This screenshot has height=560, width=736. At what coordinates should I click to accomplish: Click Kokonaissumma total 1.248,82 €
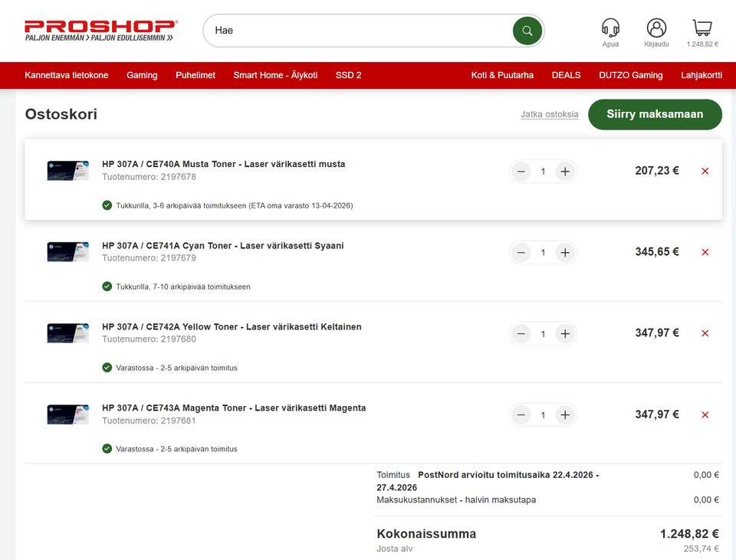coord(689,534)
